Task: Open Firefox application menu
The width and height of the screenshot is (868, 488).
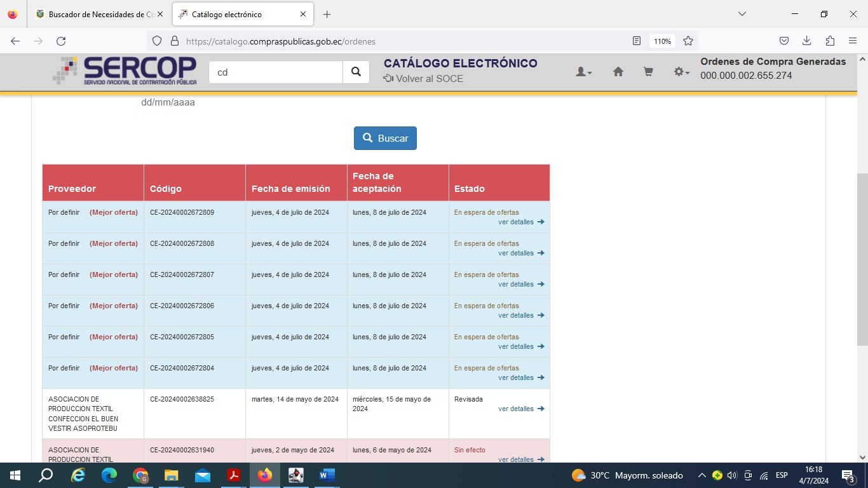Action: click(852, 41)
